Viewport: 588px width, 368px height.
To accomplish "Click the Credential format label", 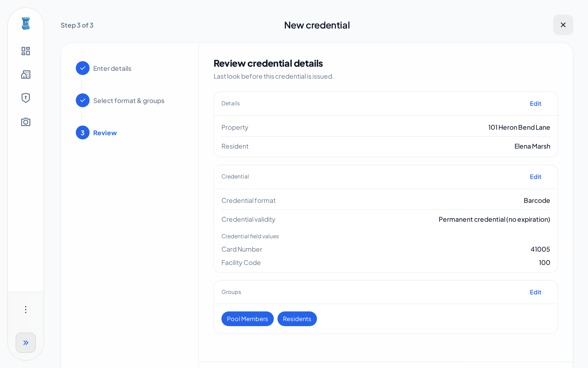I will coord(248,201).
